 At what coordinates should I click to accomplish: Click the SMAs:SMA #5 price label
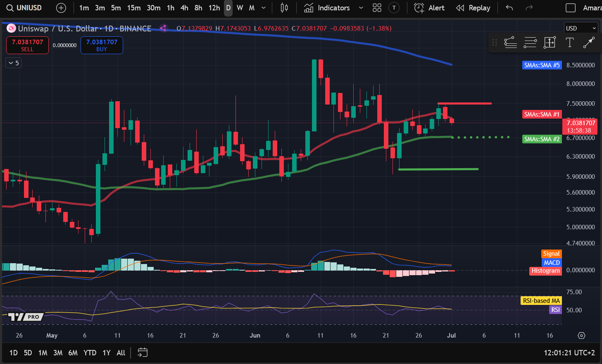point(542,65)
